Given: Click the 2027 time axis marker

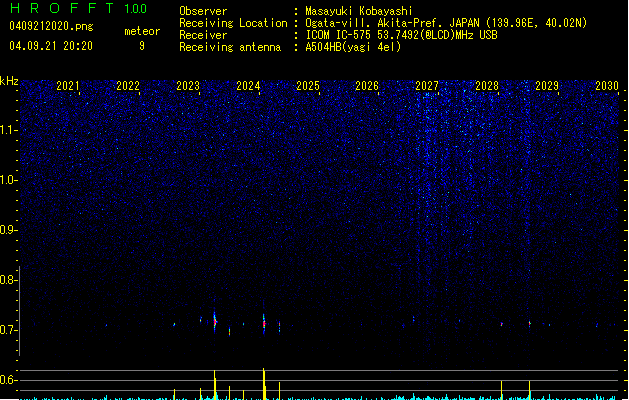Looking at the screenshot, I should 427,86.
